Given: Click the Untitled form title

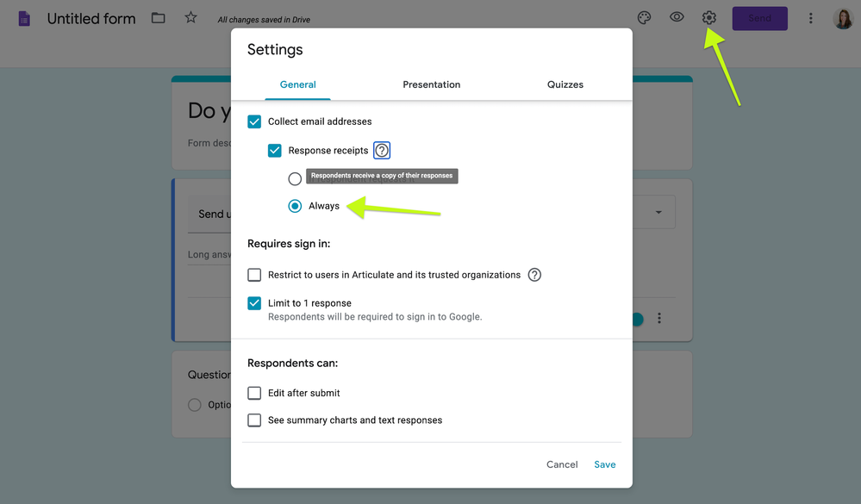Looking at the screenshot, I should pos(91,18).
